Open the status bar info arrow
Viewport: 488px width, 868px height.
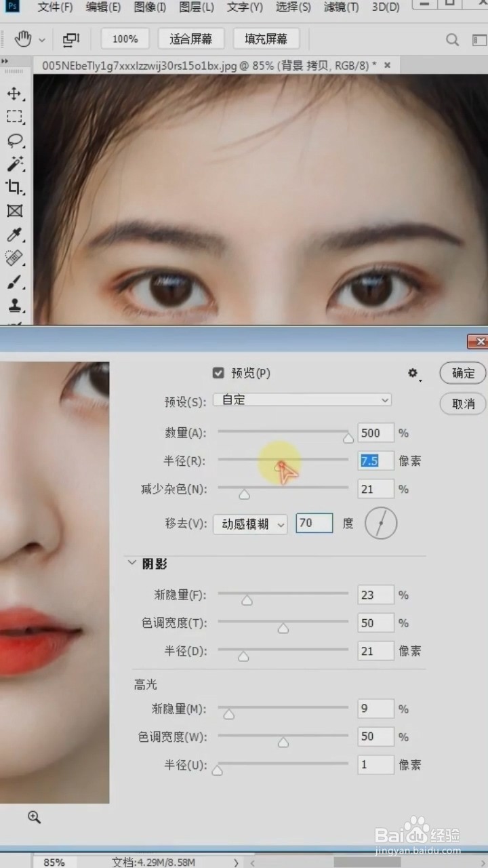pos(236,862)
